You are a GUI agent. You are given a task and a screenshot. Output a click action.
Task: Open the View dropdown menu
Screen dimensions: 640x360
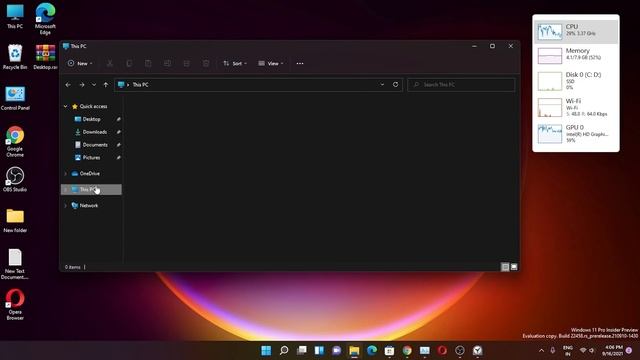click(x=271, y=63)
